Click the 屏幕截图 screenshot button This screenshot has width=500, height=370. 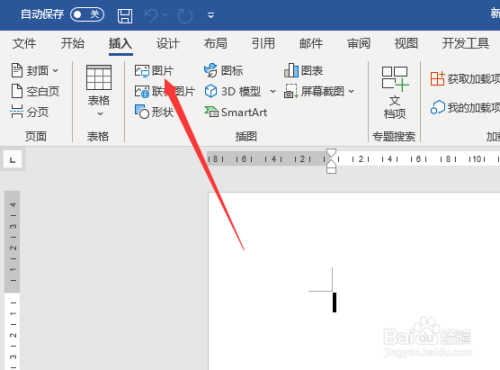(x=314, y=91)
